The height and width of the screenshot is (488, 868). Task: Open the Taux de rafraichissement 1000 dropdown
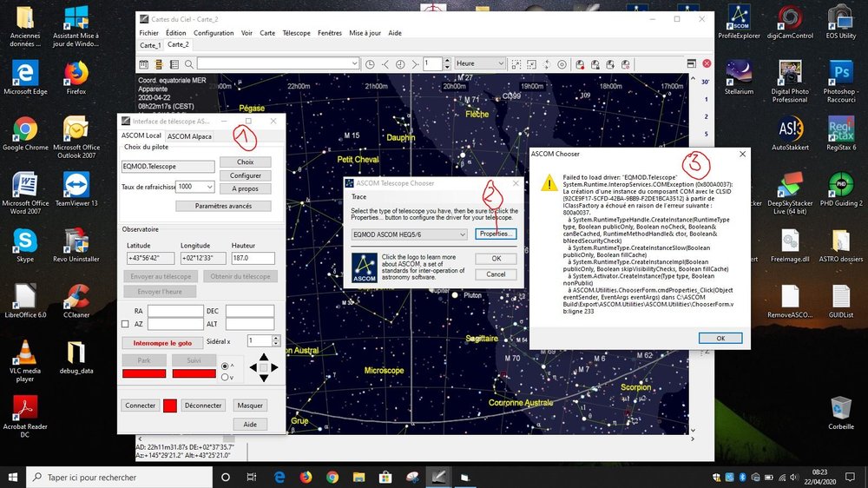[x=194, y=187]
